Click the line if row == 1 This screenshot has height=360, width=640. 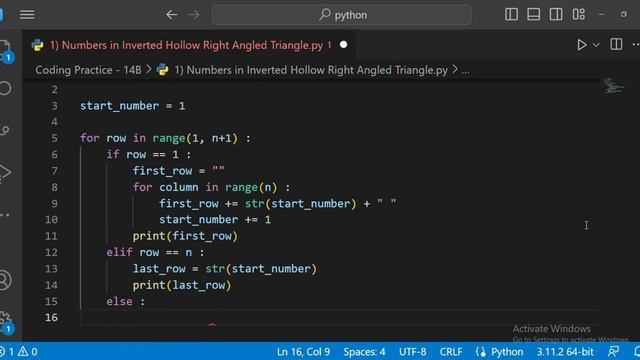click(149, 155)
